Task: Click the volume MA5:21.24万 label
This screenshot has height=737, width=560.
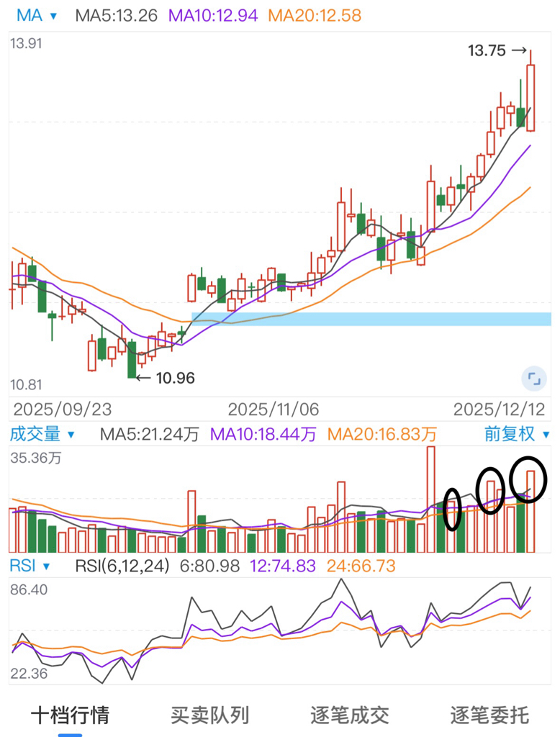Action: click(x=150, y=434)
